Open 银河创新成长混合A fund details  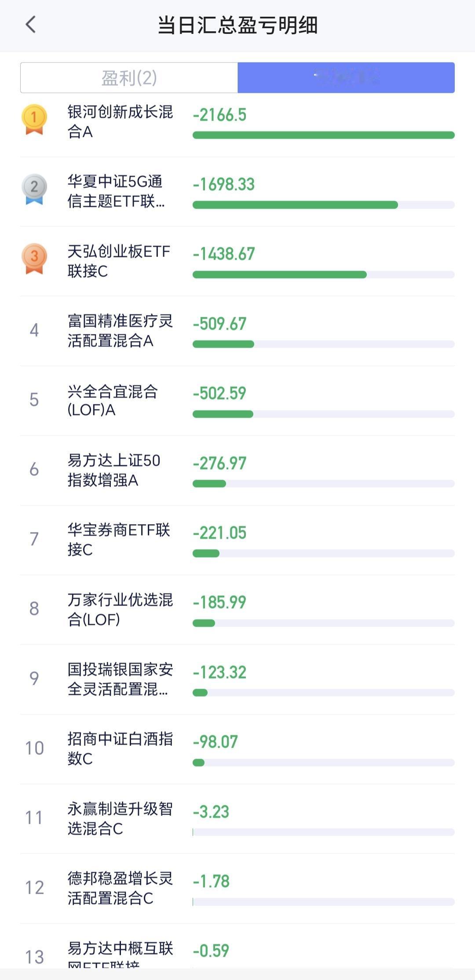tap(120, 121)
